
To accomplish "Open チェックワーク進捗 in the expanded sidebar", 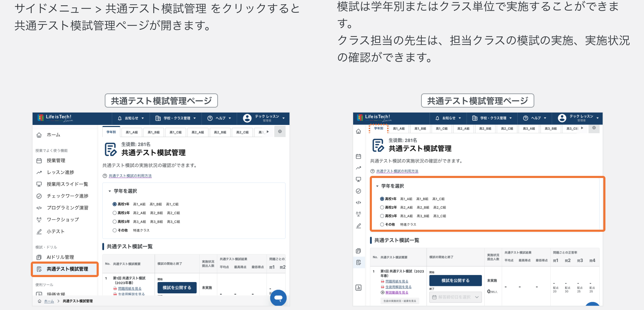I will (63, 196).
